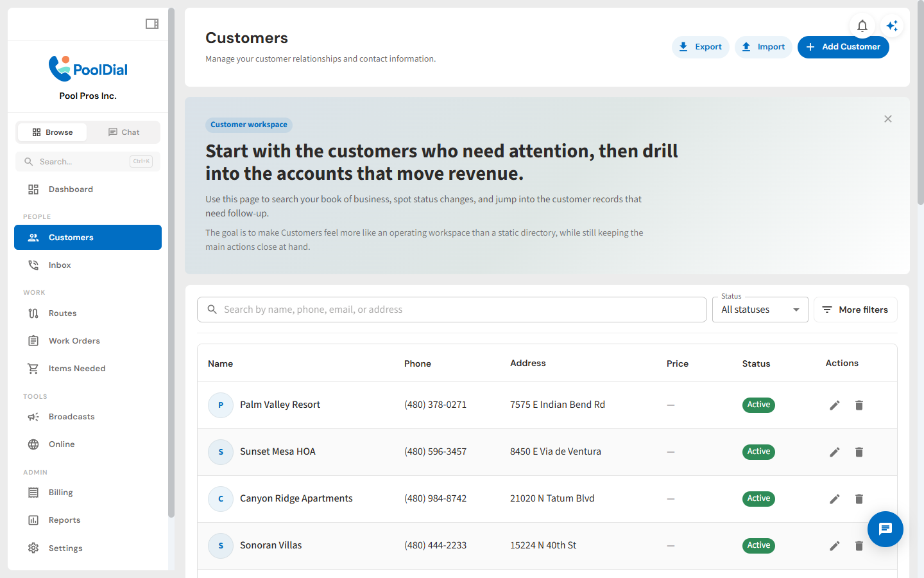Delete Canyon Ridge Apartments with trash icon
The height and width of the screenshot is (578, 924).
click(859, 499)
